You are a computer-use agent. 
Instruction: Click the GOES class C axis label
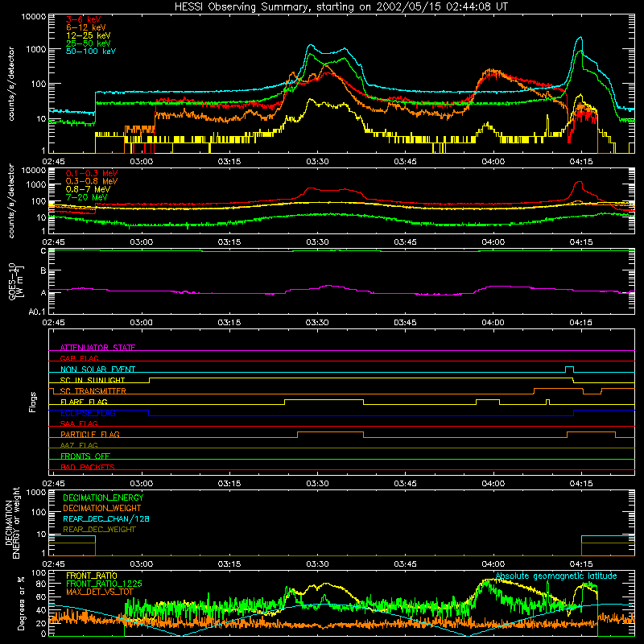click(x=43, y=250)
